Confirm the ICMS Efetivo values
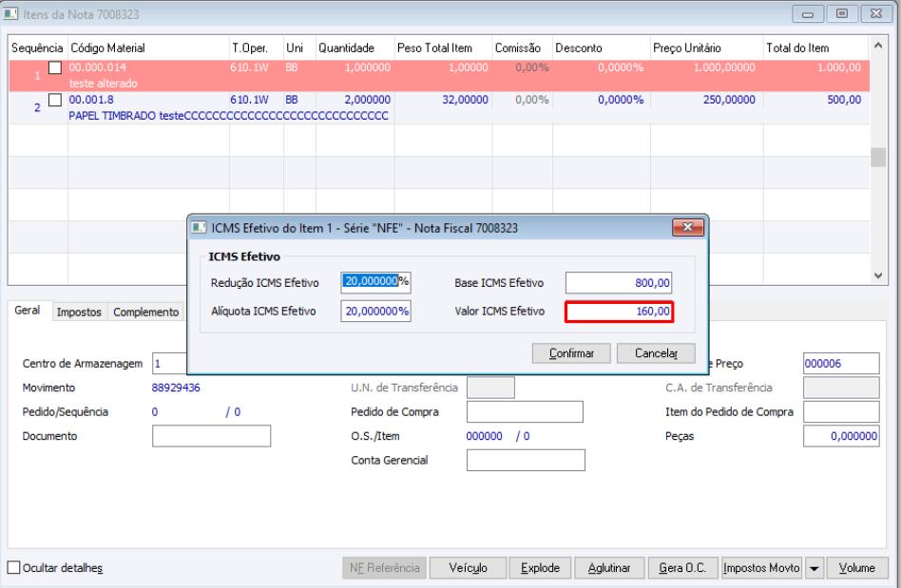The height and width of the screenshot is (588, 901). click(x=571, y=353)
